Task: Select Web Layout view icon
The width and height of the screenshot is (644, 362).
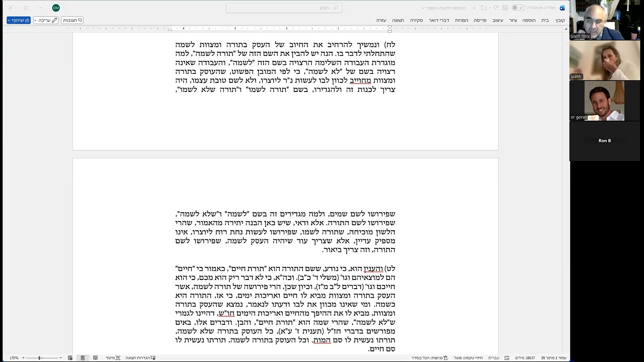Action: point(70,358)
